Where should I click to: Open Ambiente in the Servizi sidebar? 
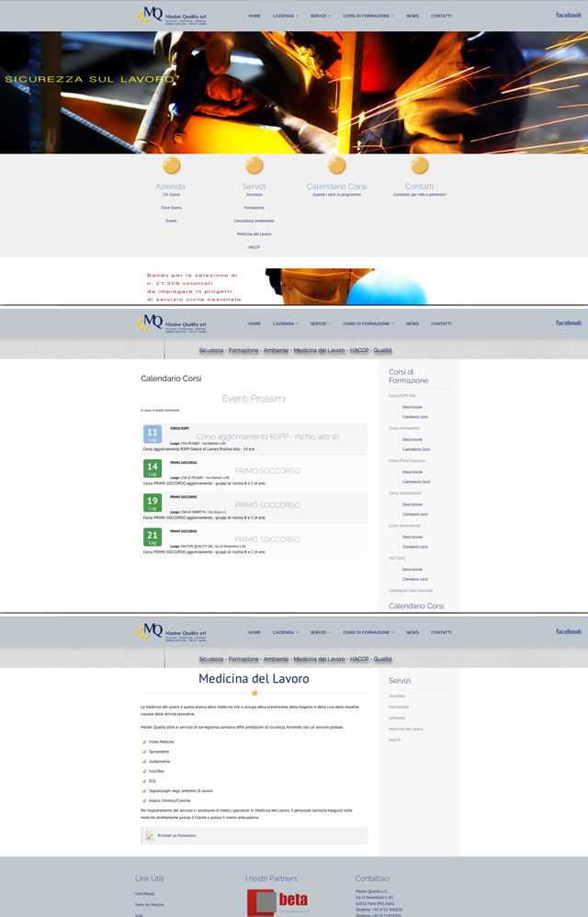(x=397, y=719)
